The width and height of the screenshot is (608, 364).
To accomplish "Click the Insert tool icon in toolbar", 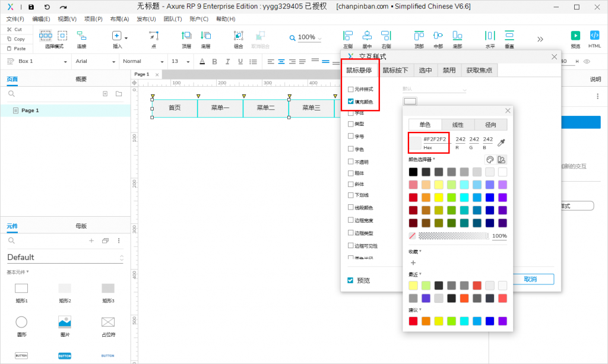I will (117, 36).
